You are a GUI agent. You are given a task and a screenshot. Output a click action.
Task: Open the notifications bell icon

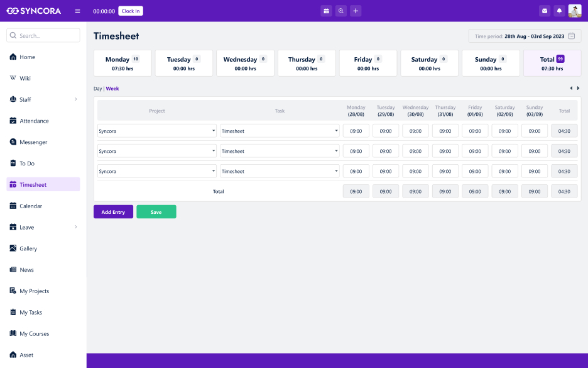click(559, 11)
